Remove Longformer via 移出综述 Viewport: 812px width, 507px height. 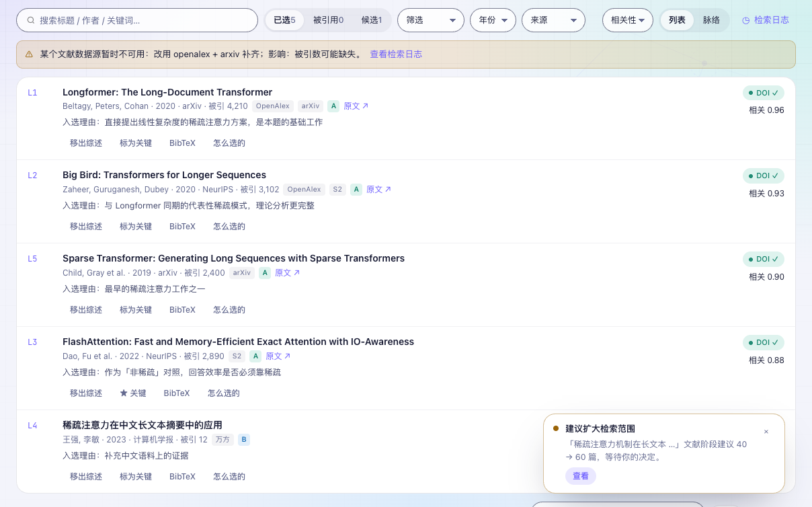[86, 143]
